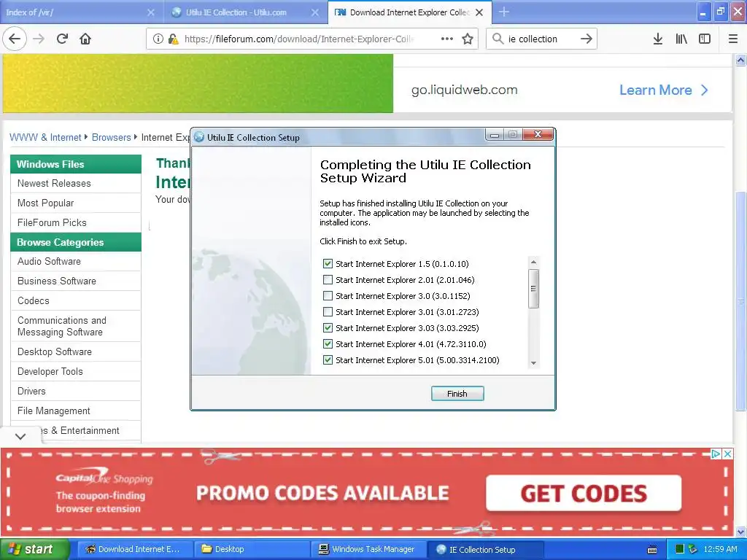This screenshot has width=747, height=560.
Task: Reload the current page
Action: click(x=62, y=39)
